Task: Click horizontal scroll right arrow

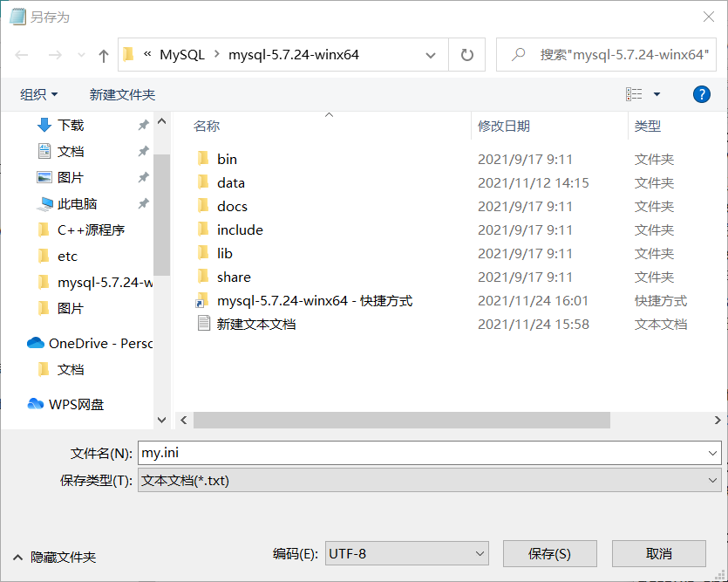Action: [718, 421]
